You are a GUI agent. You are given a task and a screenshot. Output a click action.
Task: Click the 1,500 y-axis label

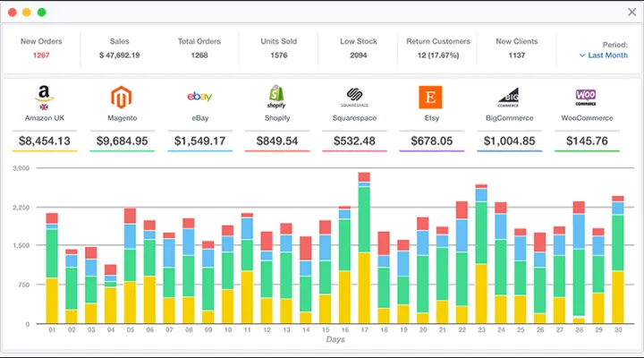coord(21,245)
